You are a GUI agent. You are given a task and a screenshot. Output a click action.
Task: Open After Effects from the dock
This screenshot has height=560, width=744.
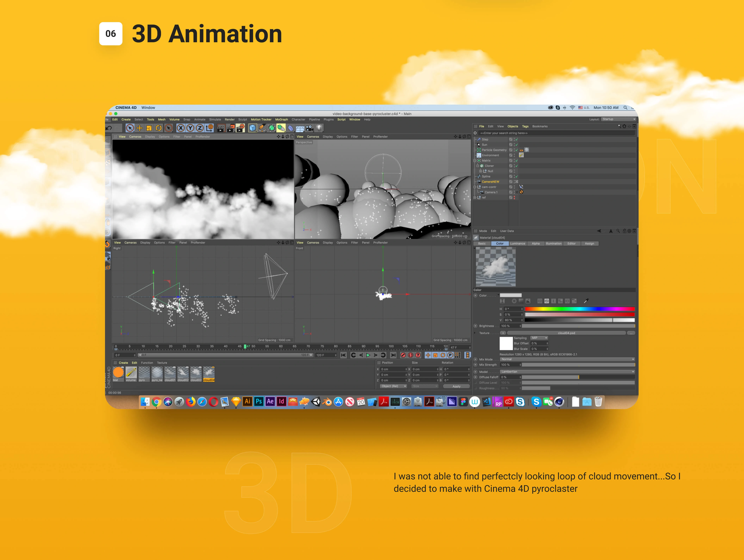pyautogui.click(x=270, y=401)
